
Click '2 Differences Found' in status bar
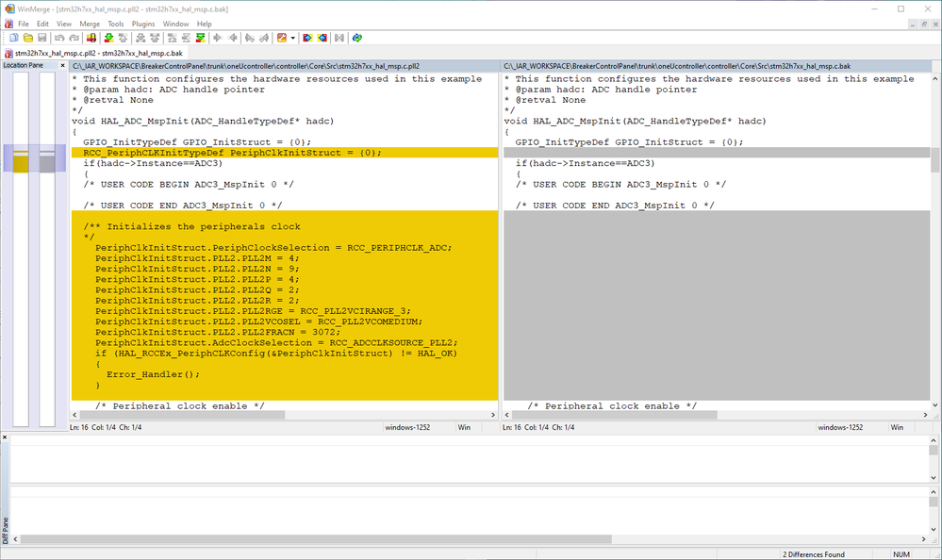click(814, 554)
